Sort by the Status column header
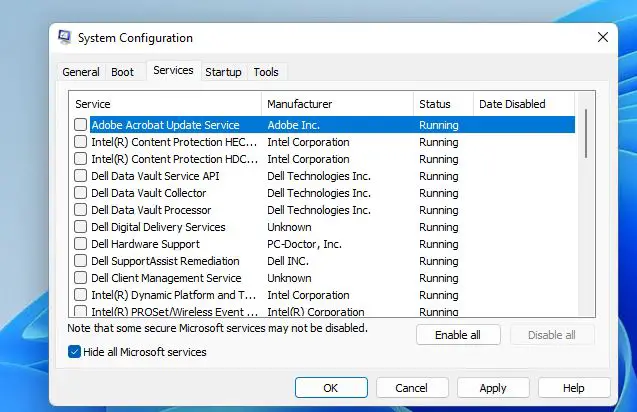The image size is (637, 412). (x=444, y=104)
